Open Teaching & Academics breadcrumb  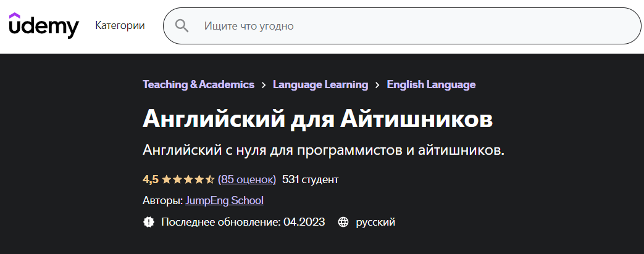[198, 84]
